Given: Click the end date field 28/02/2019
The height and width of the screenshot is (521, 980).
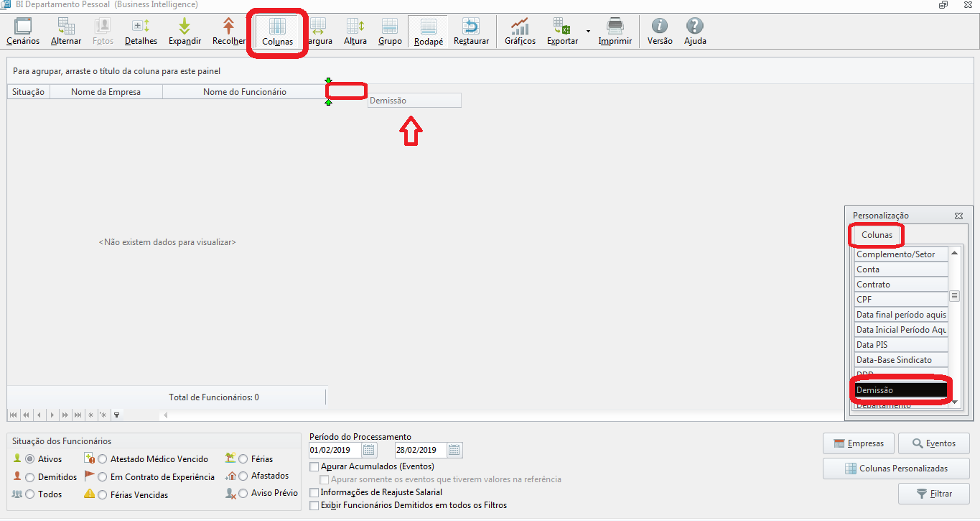Looking at the screenshot, I should click(x=421, y=451).
